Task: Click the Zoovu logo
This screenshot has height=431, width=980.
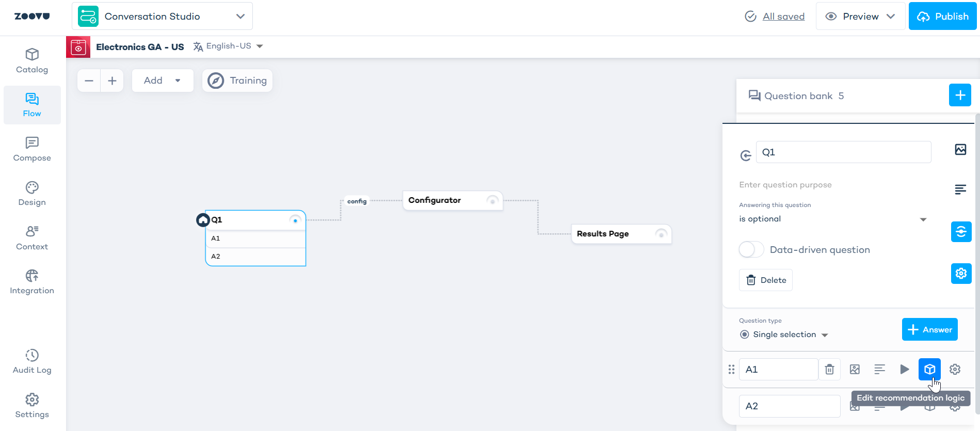Action: [32, 17]
